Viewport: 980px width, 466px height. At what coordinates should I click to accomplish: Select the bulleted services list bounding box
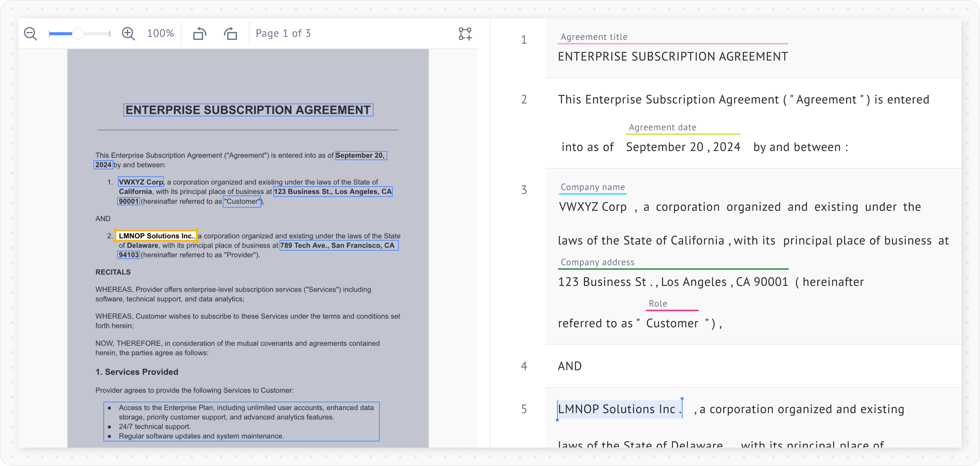tap(241, 422)
